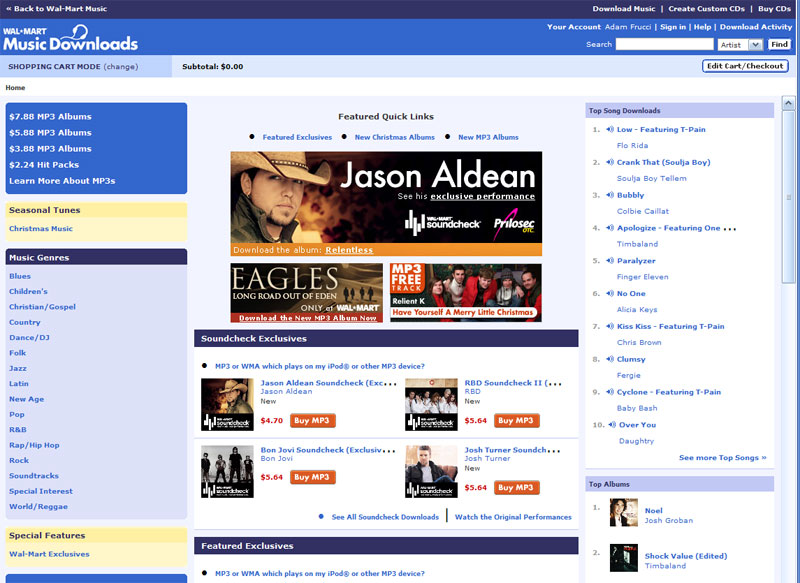Viewport: 800px width, 583px height.
Task: Open Buy CDs in top bar
Action: (x=774, y=9)
